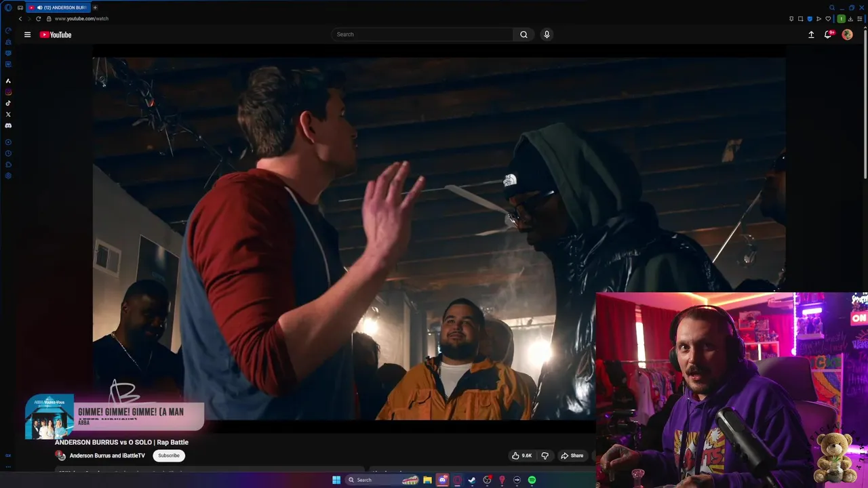
Task: Open the browser downloads icon
Action: pos(850,18)
